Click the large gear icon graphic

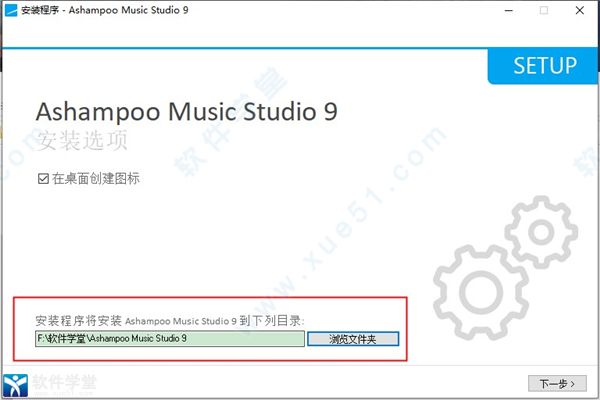tap(481, 292)
